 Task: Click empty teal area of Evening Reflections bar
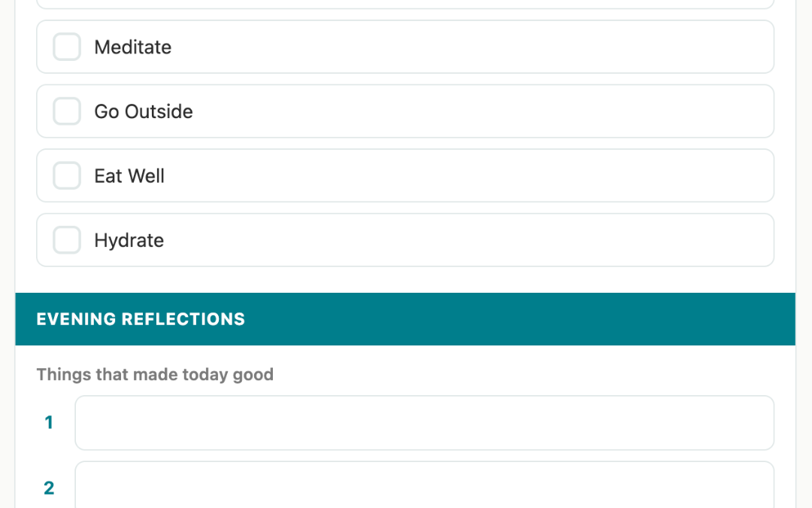pyautogui.click(x=526, y=319)
